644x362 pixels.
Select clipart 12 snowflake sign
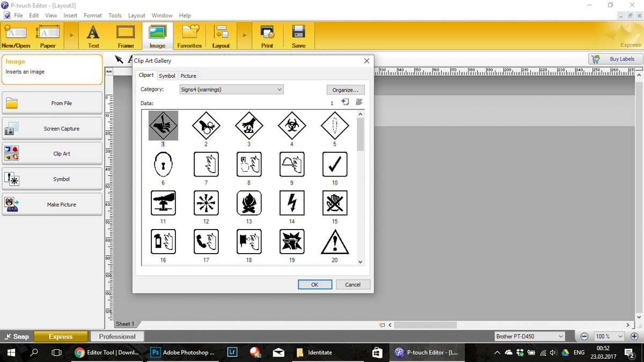(x=206, y=203)
